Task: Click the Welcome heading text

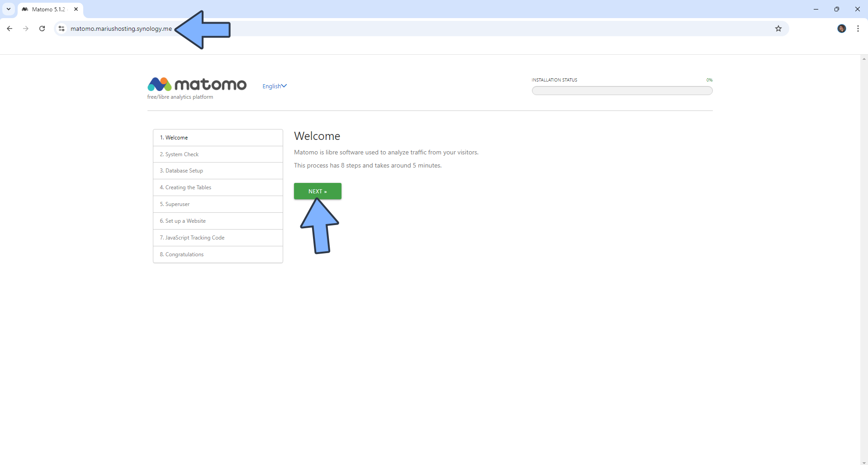Action: [317, 136]
